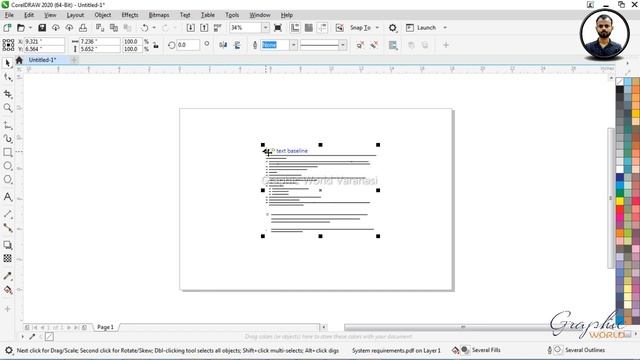Viewport: 640px width, 360px height.
Task: Select the Rectangle tool
Action: pos(7,152)
